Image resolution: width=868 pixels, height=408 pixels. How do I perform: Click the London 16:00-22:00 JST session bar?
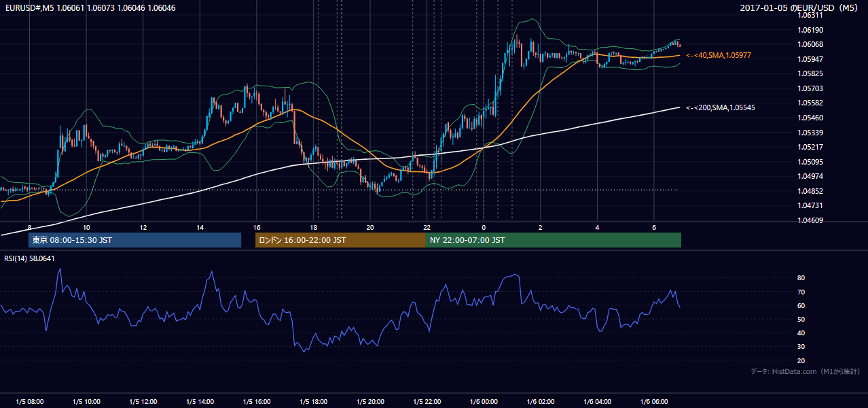(x=340, y=240)
